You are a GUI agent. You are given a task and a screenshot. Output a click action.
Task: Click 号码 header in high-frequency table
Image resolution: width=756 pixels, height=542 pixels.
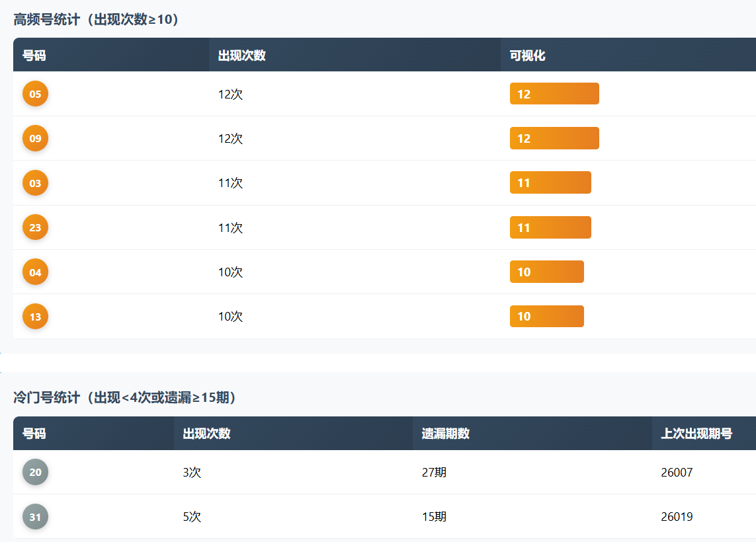(x=34, y=56)
